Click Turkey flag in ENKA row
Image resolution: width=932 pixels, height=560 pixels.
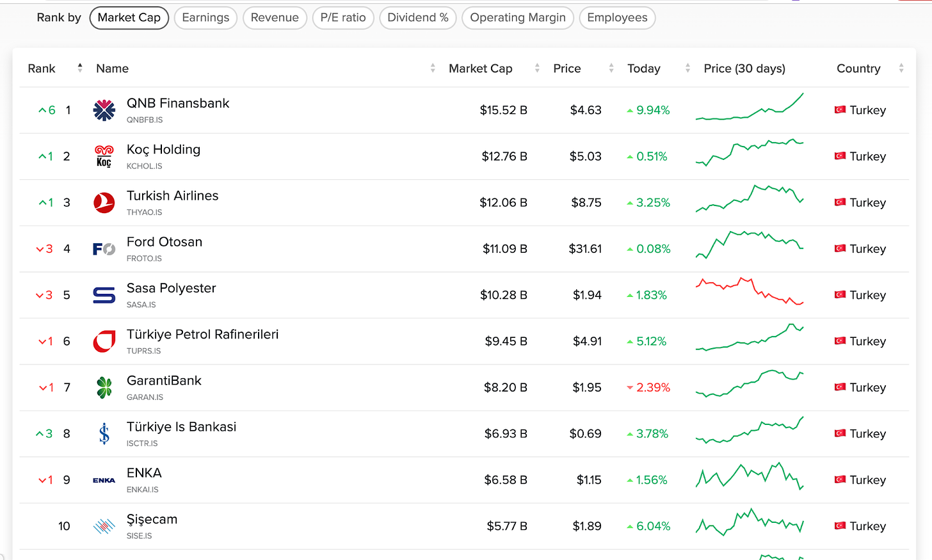tap(840, 480)
